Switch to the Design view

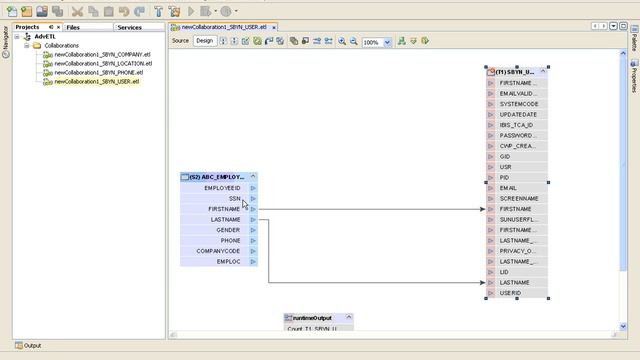coord(204,41)
